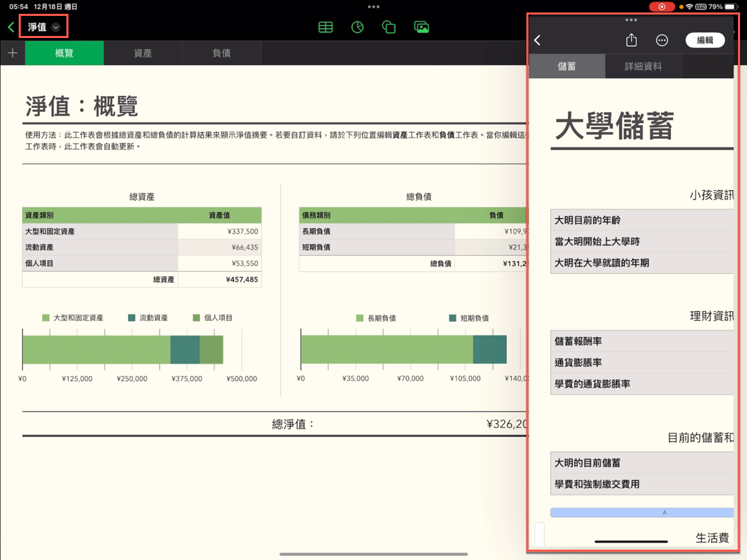The width and height of the screenshot is (747, 560).
Task: Select the teal 流動資產 legend swatch
Action: pos(131,317)
